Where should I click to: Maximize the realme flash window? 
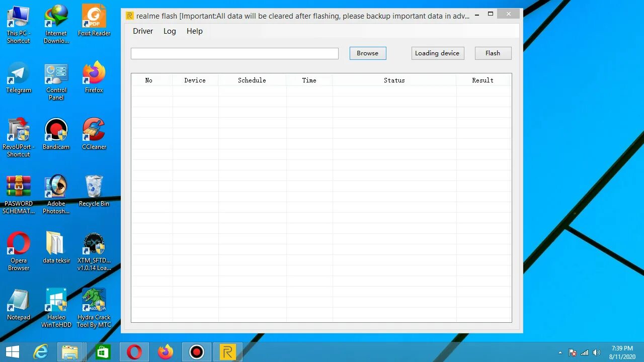(x=491, y=14)
